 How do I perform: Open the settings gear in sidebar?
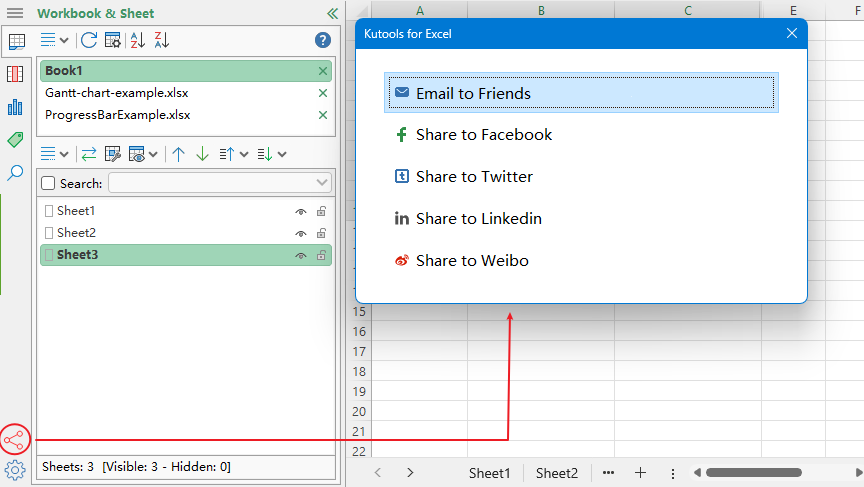pyautogui.click(x=15, y=469)
